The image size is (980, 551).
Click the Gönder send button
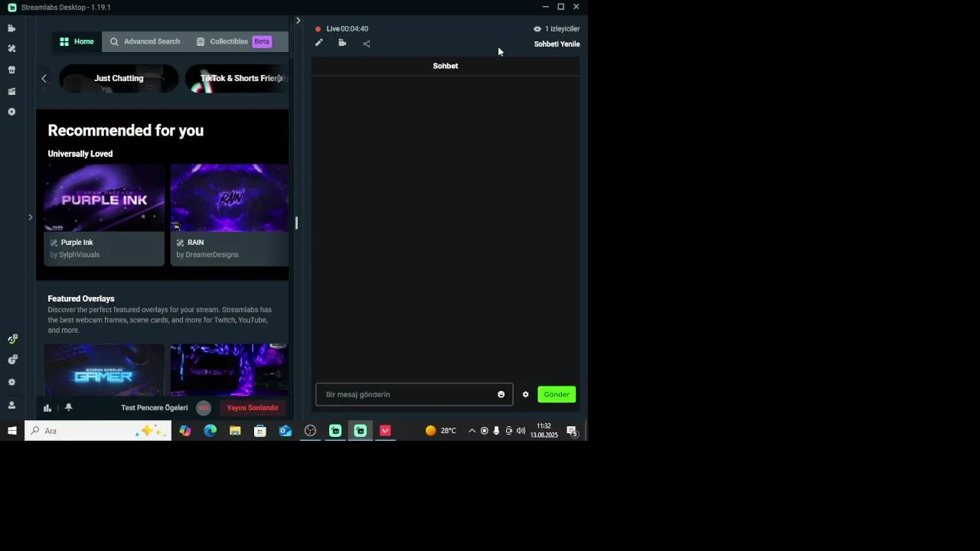click(x=557, y=395)
